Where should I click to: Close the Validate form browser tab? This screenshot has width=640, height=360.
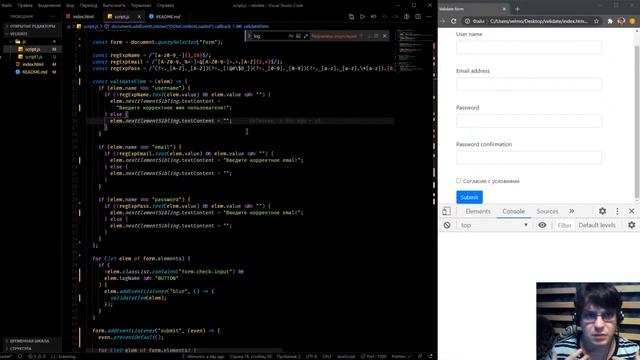(504, 9)
